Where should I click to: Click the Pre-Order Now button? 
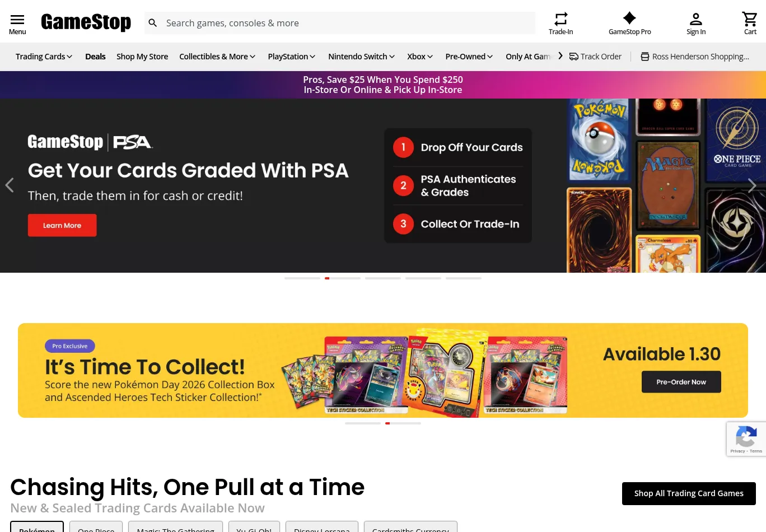click(x=681, y=382)
